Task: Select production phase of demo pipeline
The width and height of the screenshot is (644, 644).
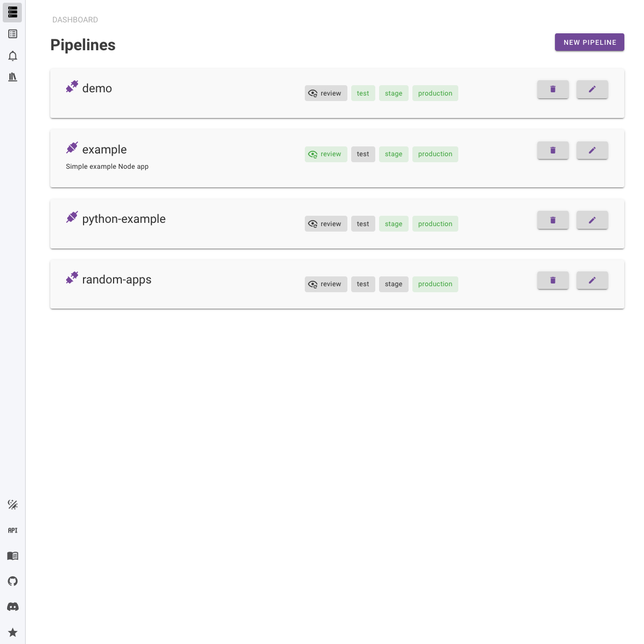Action: click(435, 93)
